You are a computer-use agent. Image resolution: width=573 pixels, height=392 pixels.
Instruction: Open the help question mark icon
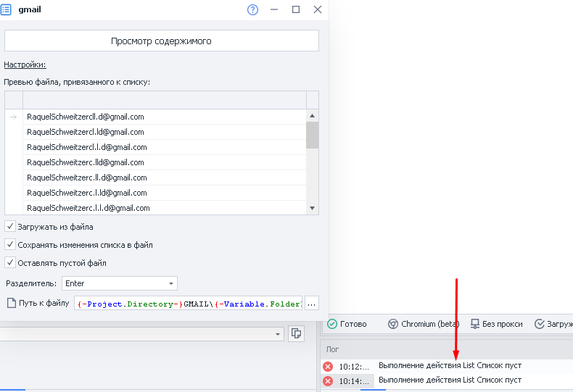point(252,10)
